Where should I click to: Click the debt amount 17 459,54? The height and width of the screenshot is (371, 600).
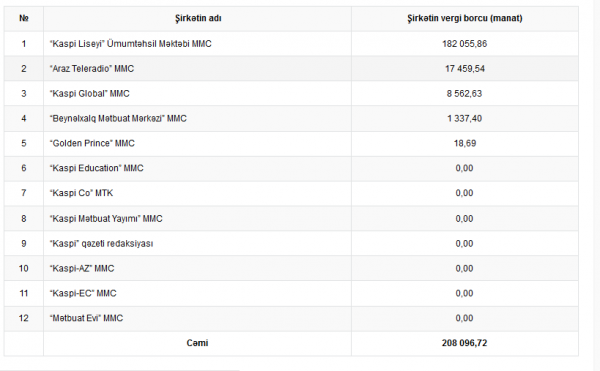click(x=465, y=69)
